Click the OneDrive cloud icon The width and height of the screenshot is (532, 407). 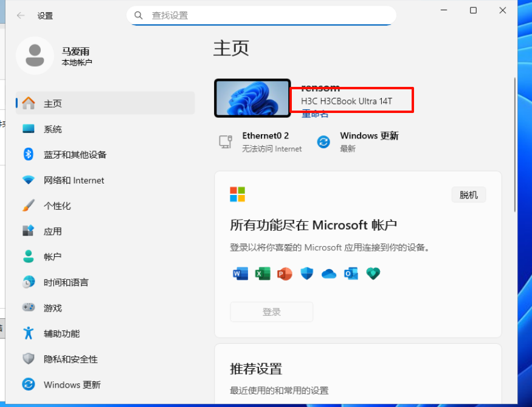(329, 274)
